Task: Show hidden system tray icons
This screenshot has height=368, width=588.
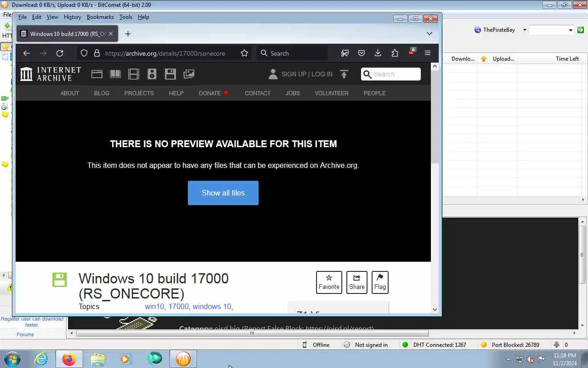Action: [x=508, y=359]
